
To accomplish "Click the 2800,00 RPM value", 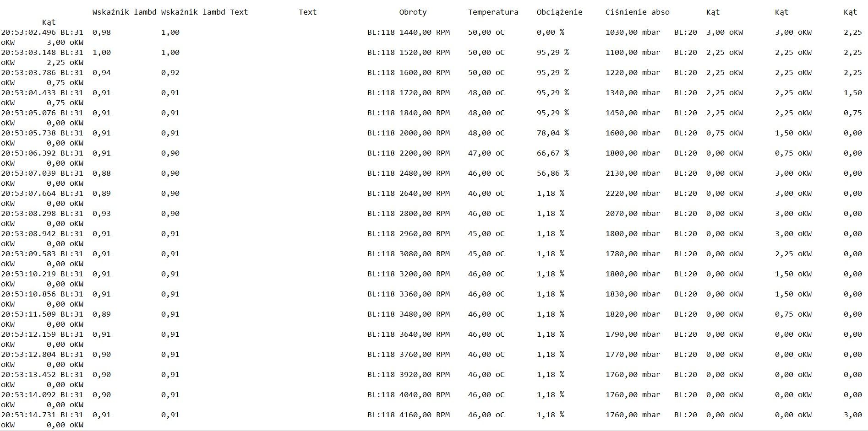I will tap(424, 214).
